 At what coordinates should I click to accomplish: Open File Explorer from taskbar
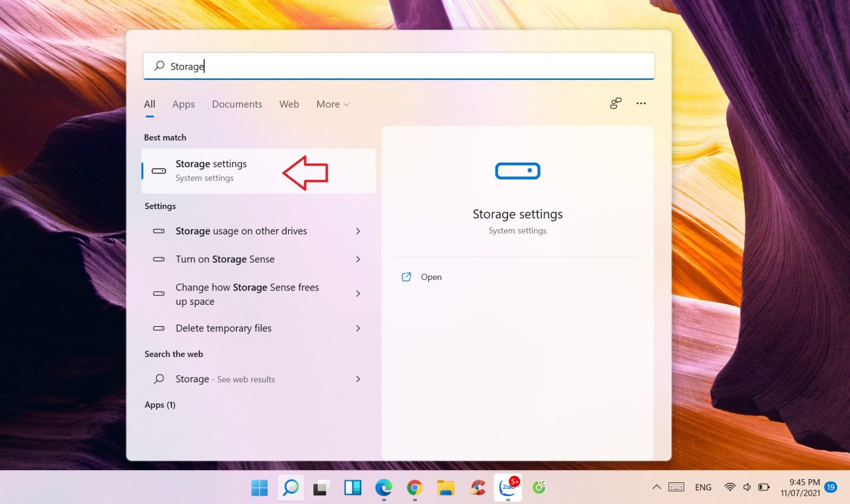pos(445,487)
